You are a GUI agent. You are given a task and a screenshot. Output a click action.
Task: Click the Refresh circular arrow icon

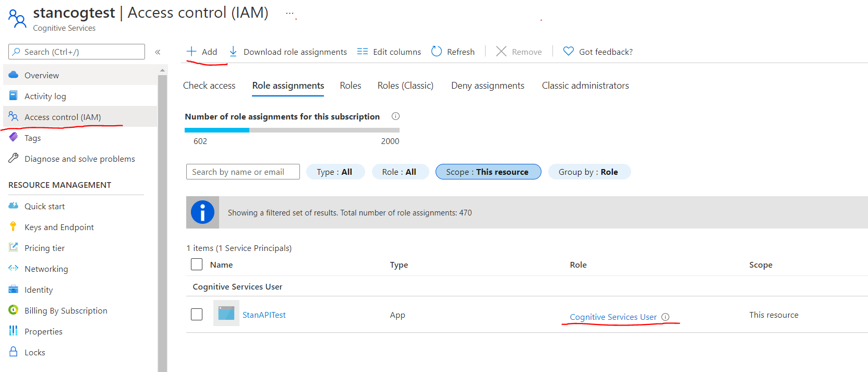(x=437, y=51)
